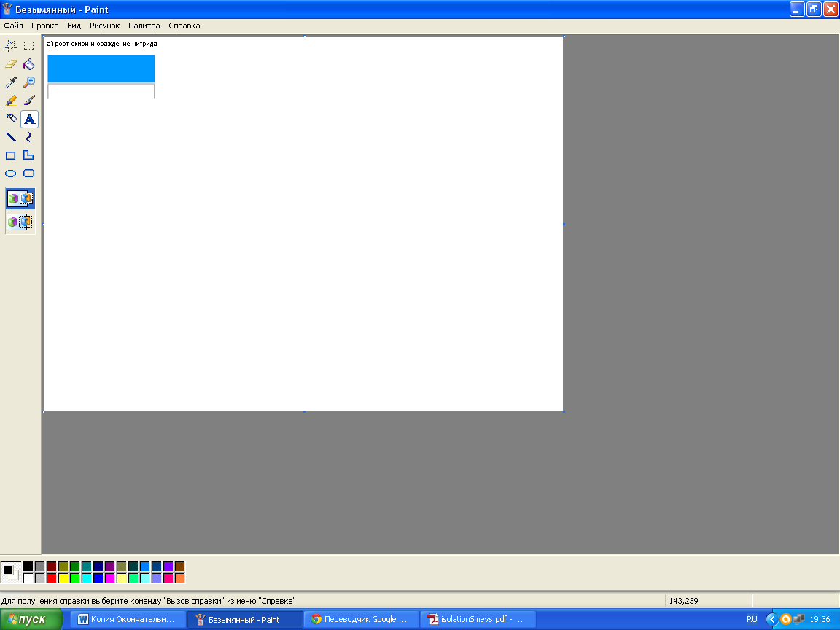This screenshot has width=840, height=630.
Task: Click the network monitors tray icon
Action: (x=798, y=619)
